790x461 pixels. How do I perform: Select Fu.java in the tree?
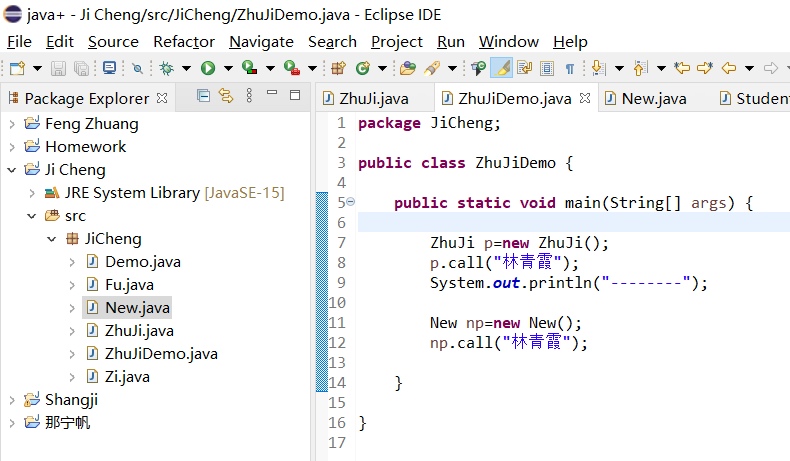point(129,285)
